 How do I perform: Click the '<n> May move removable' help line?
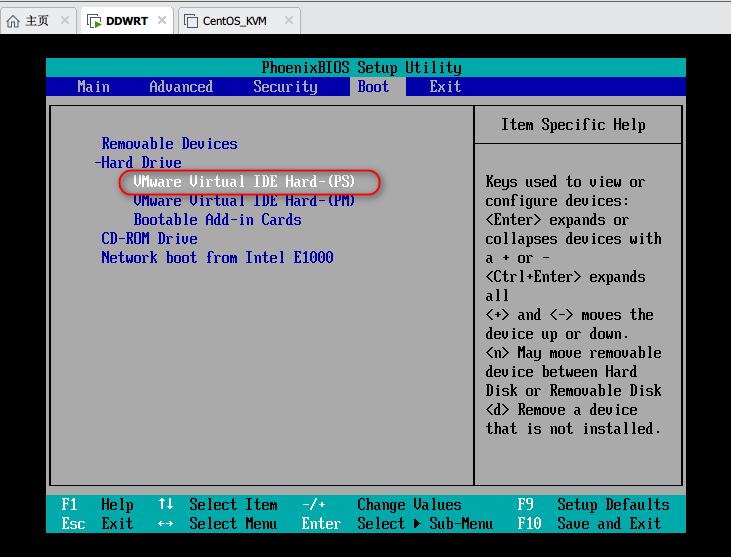(x=573, y=353)
